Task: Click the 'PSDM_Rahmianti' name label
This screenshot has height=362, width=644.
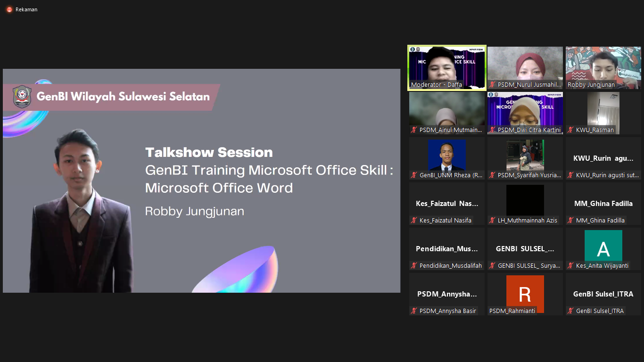Action: coord(512,311)
